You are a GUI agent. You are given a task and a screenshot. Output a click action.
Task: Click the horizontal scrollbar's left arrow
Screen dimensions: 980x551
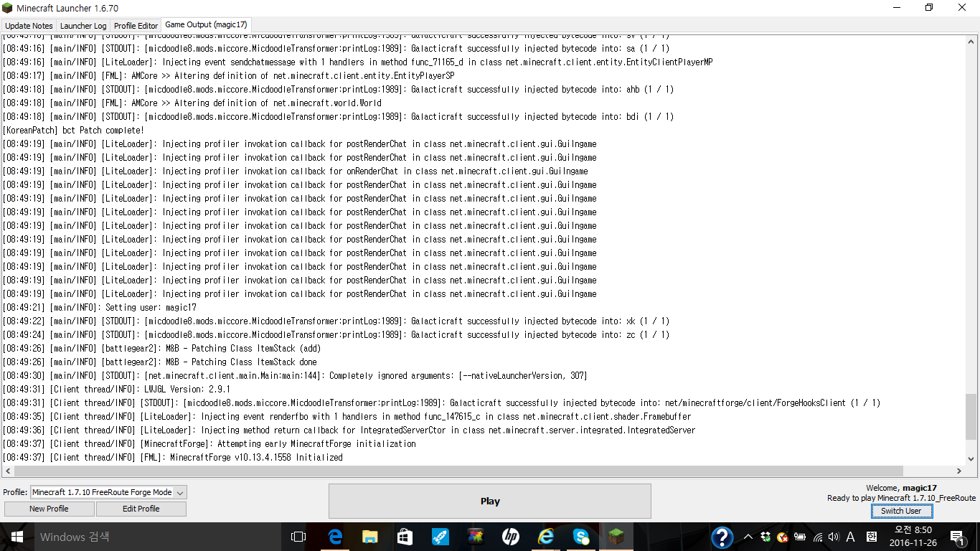pos(7,471)
